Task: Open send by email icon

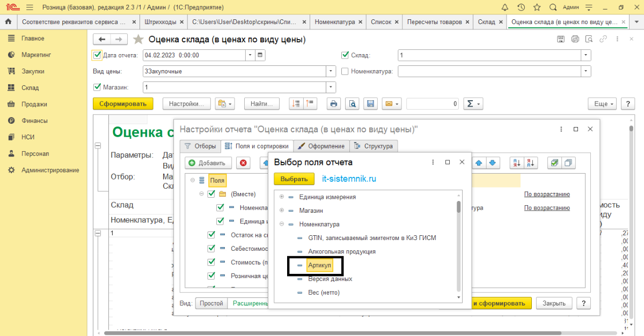Action: (392, 104)
